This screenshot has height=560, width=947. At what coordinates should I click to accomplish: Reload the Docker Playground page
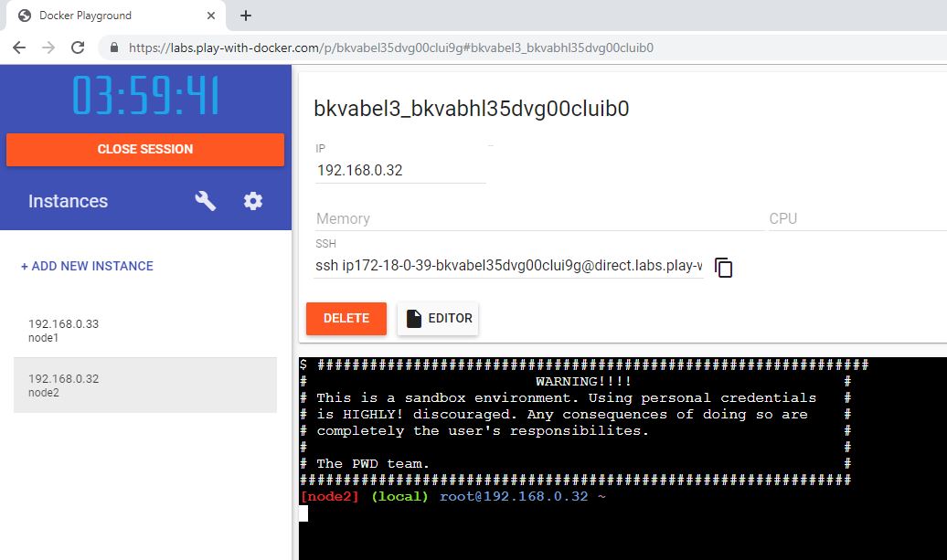coord(78,48)
